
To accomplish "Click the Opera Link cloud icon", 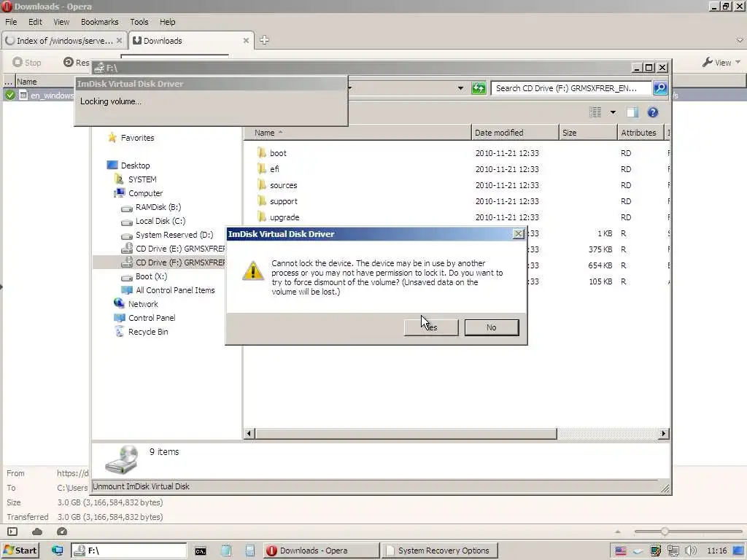I will click(x=37, y=532).
